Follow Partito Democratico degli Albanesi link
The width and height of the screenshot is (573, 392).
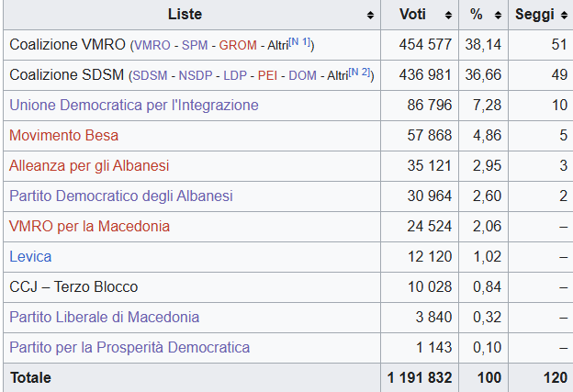(121, 196)
